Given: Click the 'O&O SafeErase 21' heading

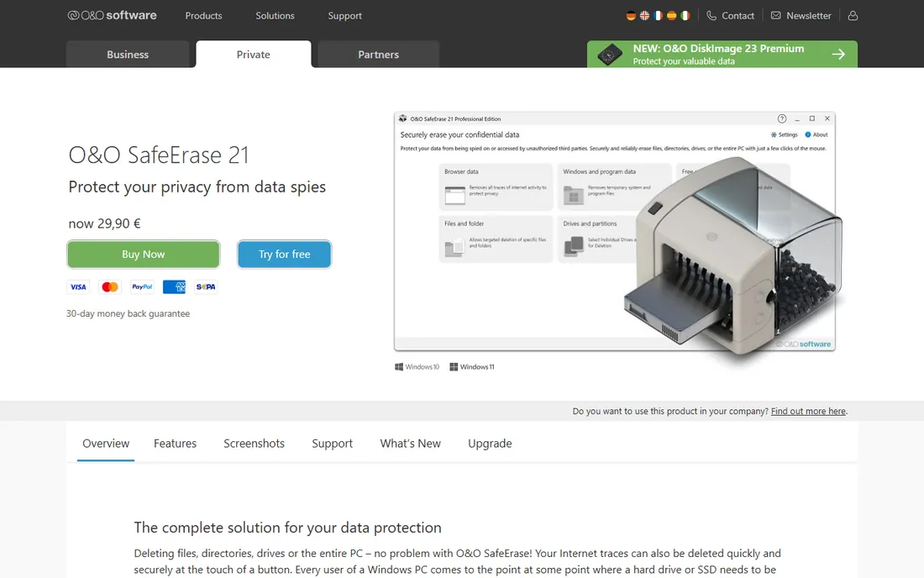Looking at the screenshot, I should pos(159,155).
